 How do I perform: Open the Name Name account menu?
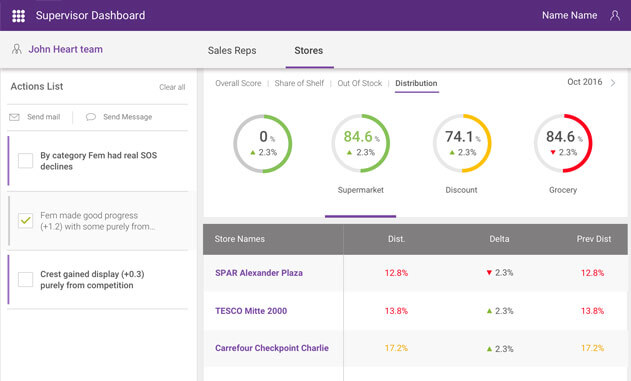(x=569, y=15)
